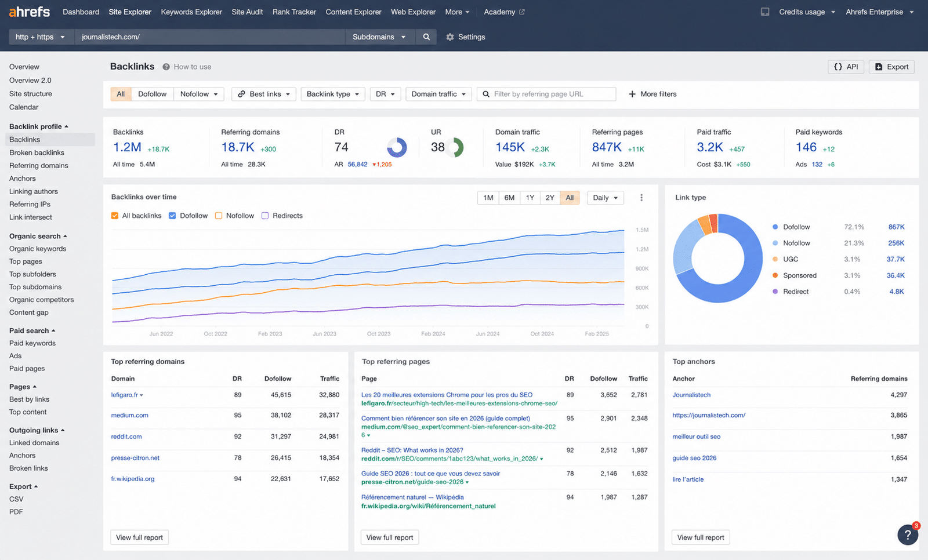Click the DR donut chart icon
928x560 pixels.
(397, 147)
